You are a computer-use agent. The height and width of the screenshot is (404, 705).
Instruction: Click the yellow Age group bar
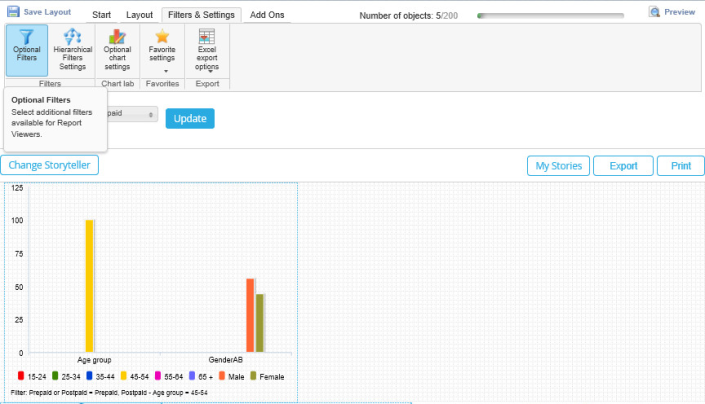pos(89,286)
